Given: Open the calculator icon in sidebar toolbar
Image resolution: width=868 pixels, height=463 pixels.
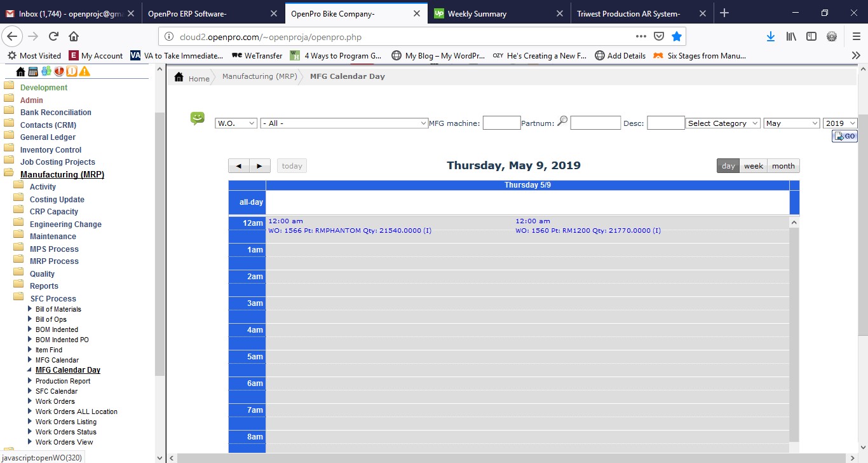Looking at the screenshot, I should [33, 71].
